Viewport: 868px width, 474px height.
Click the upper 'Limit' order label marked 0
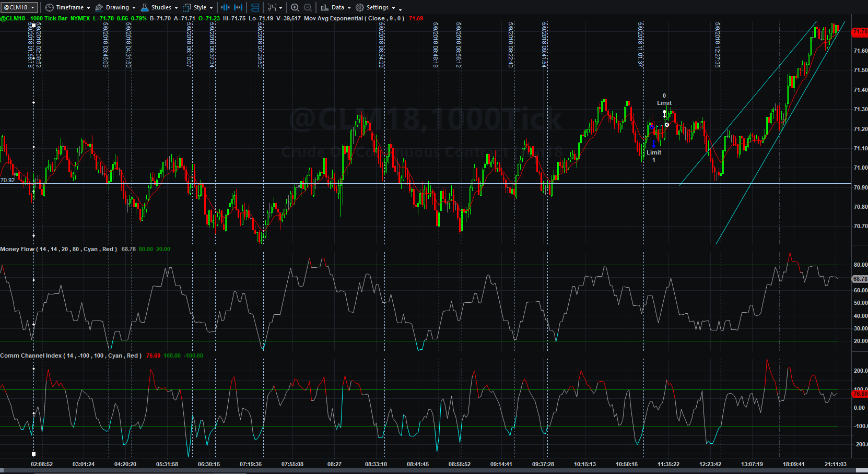pos(664,103)
